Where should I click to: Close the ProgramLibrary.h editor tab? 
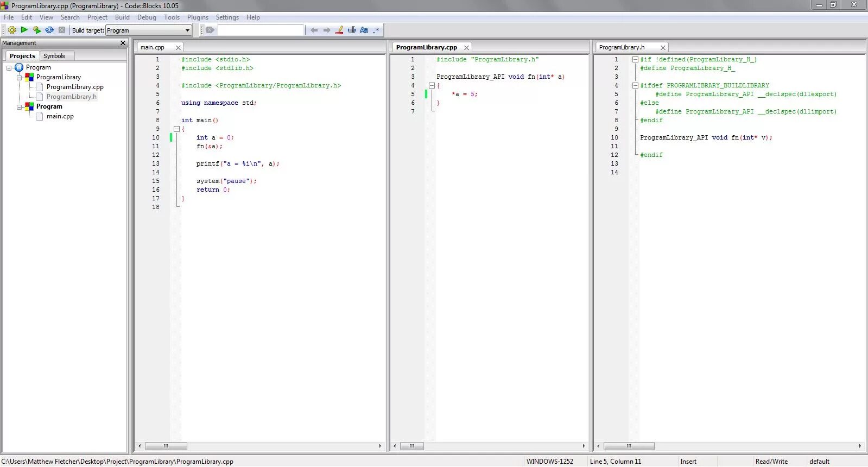click(663, 48)
